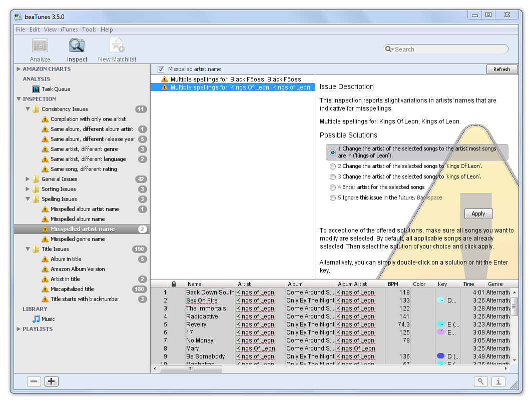Click the Consistency Issues folder icon
The width and height of the screenshot is (532, 403).
pyautogui.click(x=36, y=109)
